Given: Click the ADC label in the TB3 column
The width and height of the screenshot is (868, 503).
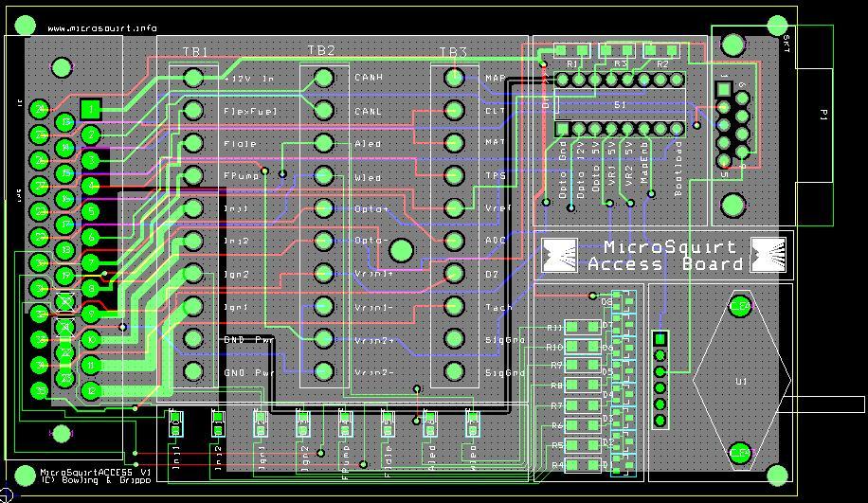Looking at the screenshot, I should (x=496, y=241).
